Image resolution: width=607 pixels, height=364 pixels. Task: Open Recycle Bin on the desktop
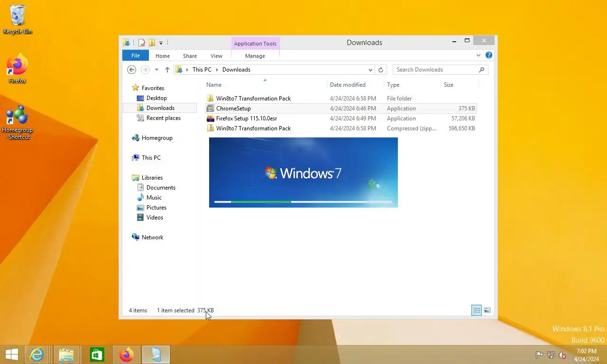click(18, 19)
